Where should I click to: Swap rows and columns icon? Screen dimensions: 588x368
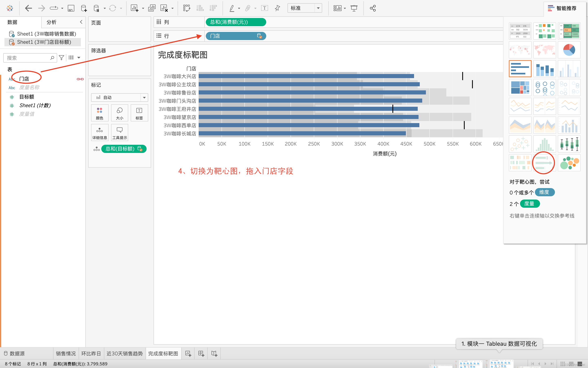[x=187, y=8]
